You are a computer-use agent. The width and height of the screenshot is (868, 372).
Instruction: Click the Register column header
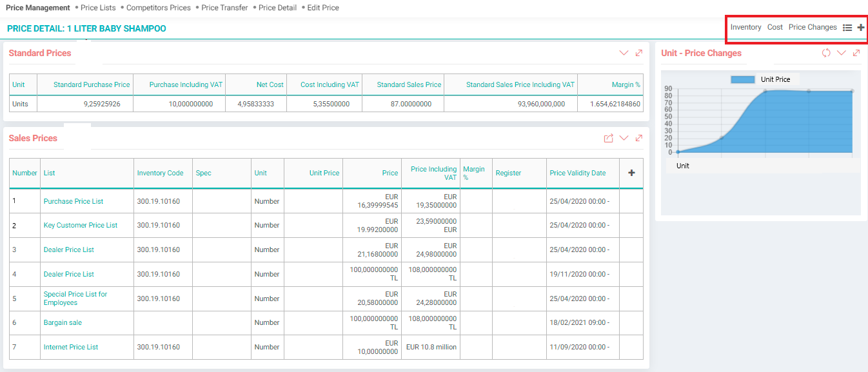[508, 173]
